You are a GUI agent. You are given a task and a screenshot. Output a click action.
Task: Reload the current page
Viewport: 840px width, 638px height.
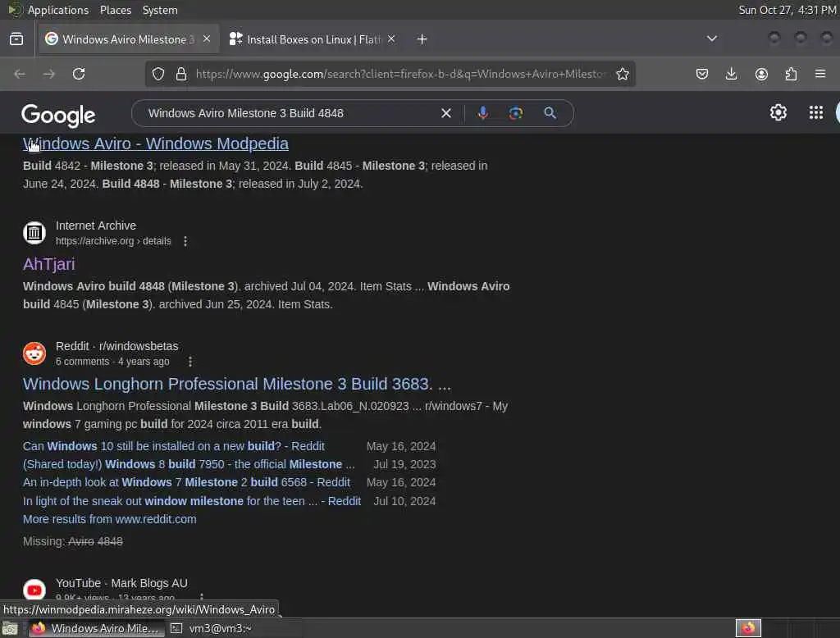click(79, 74)
